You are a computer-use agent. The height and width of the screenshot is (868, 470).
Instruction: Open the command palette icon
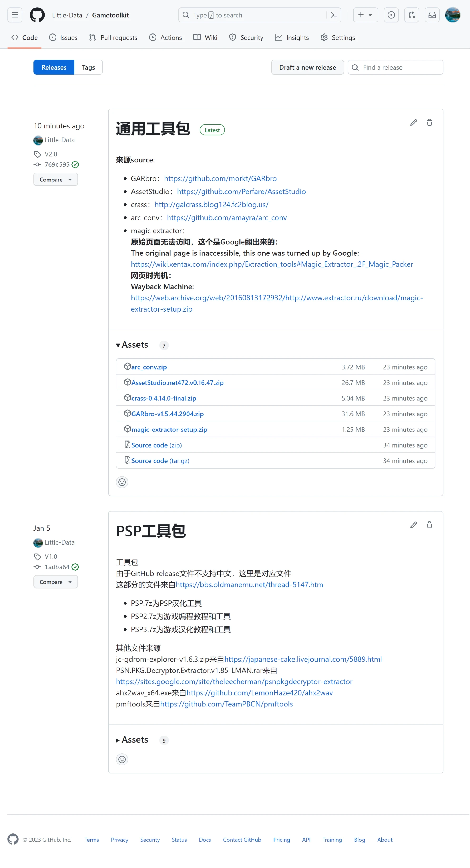pyautogui.click(x=334, y=15)
